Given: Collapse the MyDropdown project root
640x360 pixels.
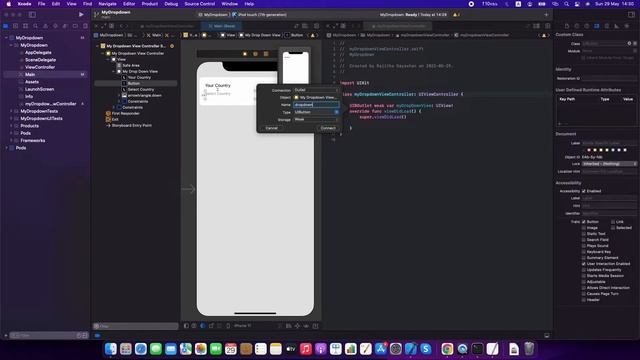Looking at the screenshot, I should [x=7, y=38].
